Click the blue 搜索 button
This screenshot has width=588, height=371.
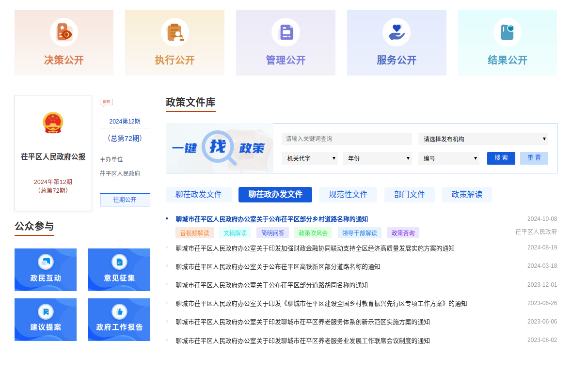tap(501, 158)
